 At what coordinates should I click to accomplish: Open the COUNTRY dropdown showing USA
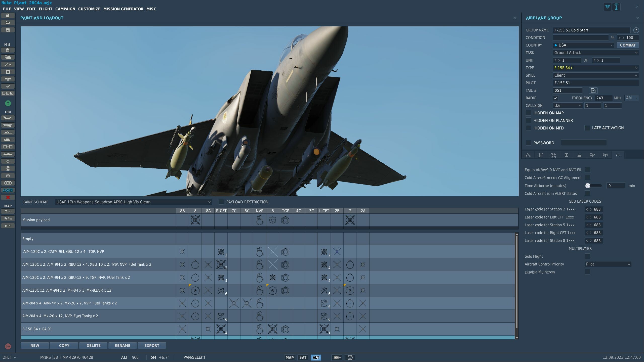583,45
